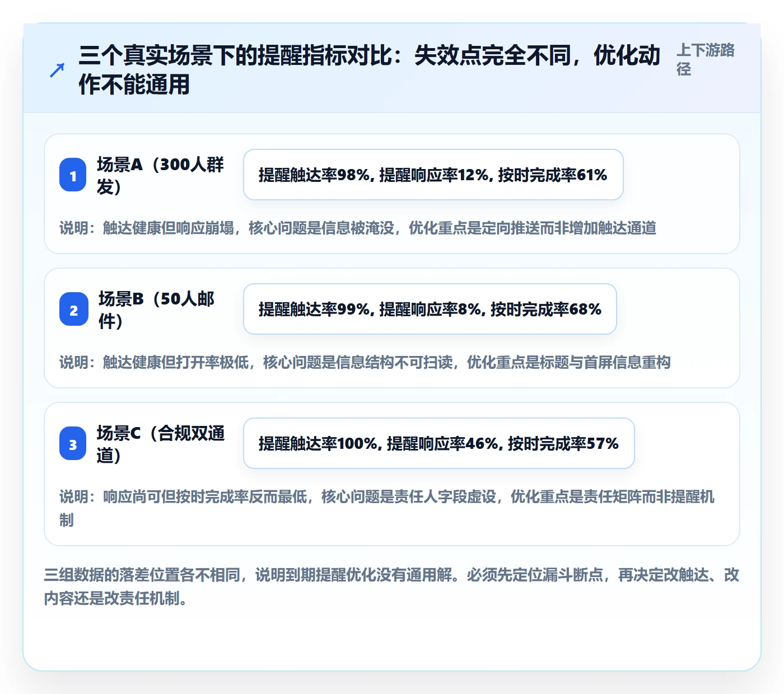The image size is (784, 694).
Task: Click the title 三个真实场景下的提醒指标对比
Action: tap(370, 70)
